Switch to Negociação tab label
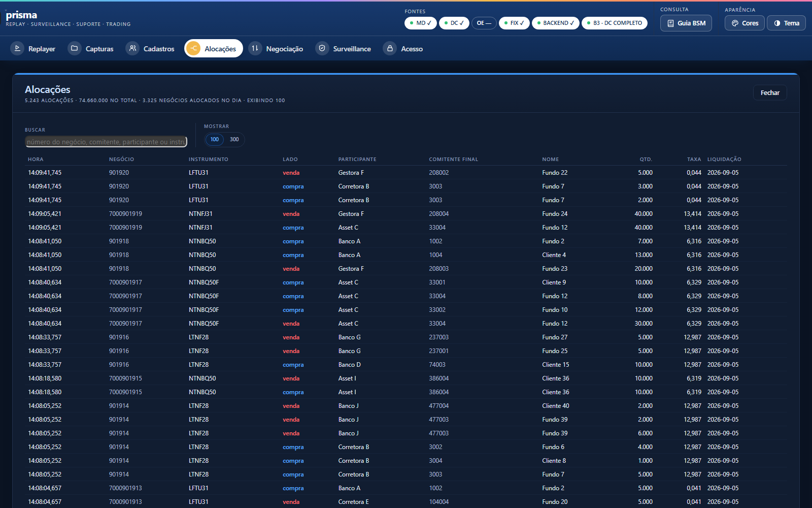812x508 pixels. pos(284,49)
